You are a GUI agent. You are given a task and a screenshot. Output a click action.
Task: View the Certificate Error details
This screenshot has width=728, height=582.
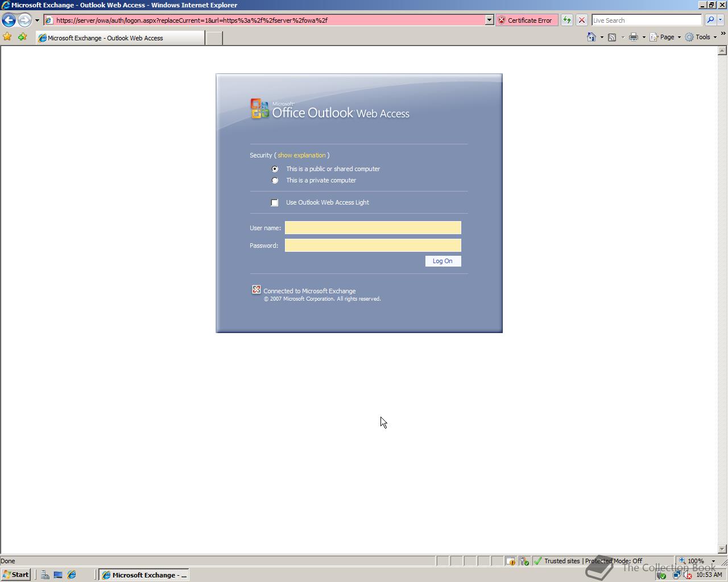527,20
